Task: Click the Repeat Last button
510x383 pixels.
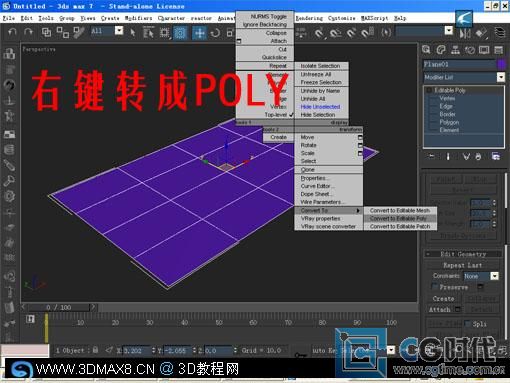Action: point(463,265)
